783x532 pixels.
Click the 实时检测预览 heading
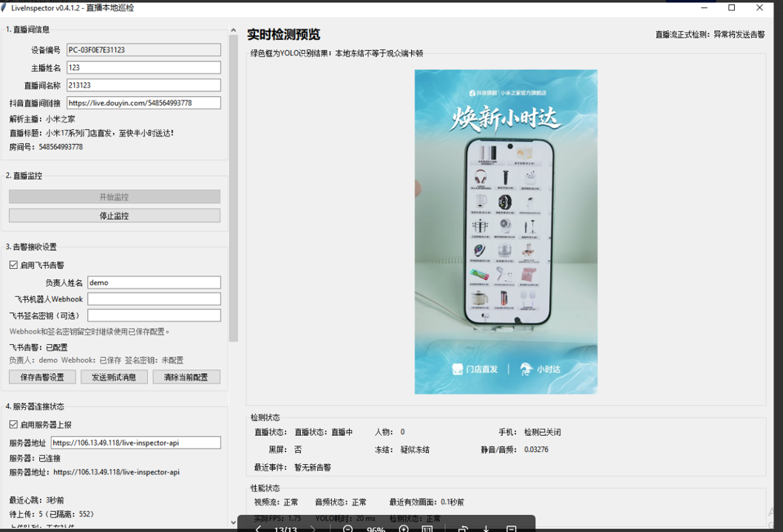point(284,35)
